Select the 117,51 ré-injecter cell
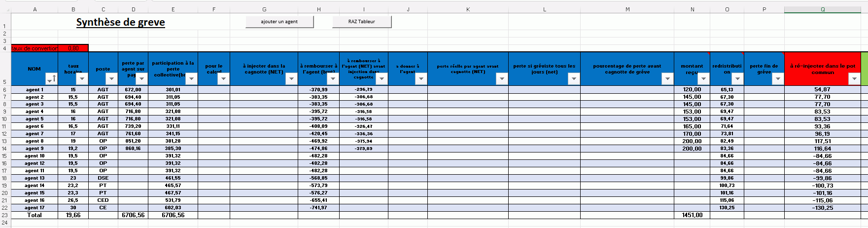868x228 pixels. pos(823,141)
